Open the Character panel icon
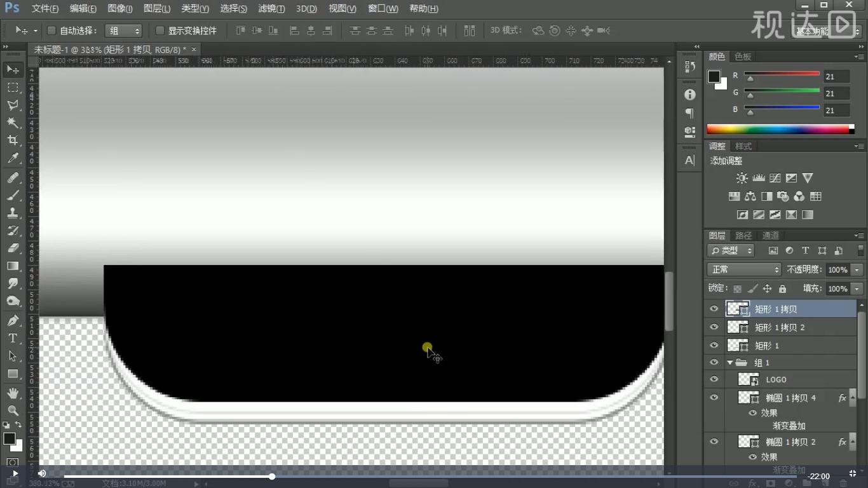868x488 pixels. (690, 160)
